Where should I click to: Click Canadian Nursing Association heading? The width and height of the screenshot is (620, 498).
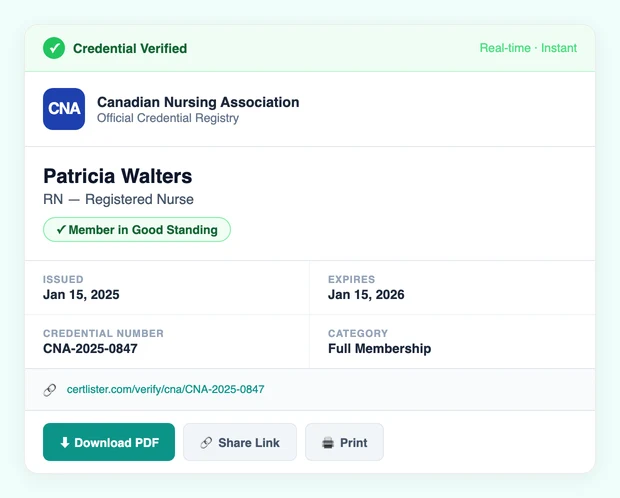(198, 102)
